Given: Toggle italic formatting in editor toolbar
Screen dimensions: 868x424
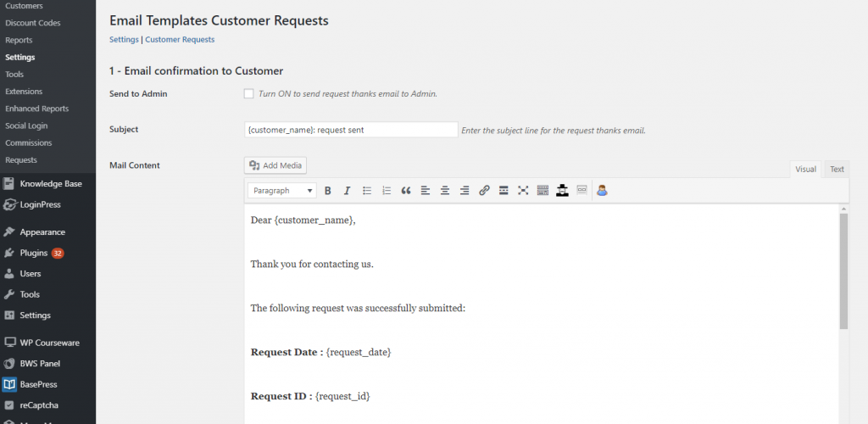Looking at the screenshot, I should click(347, 191).
